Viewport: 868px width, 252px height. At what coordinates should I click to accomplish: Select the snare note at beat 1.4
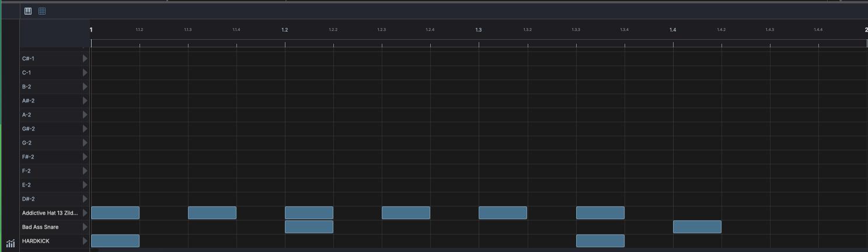[x=697, y=227]
